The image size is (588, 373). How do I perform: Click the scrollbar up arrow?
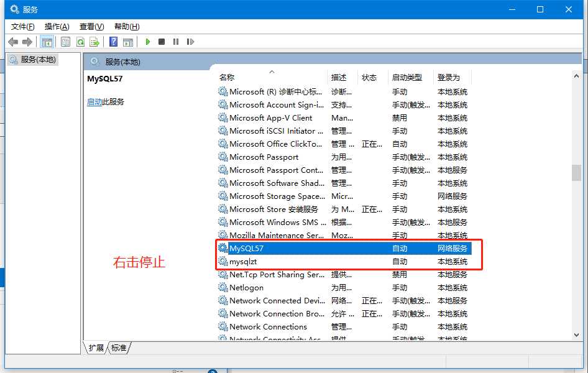(576, 76)
